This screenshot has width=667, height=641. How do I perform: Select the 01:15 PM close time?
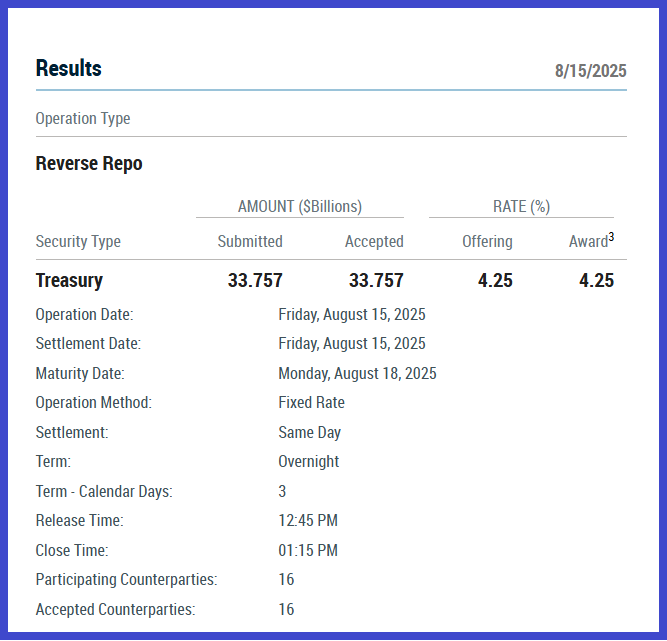point(308,550)
